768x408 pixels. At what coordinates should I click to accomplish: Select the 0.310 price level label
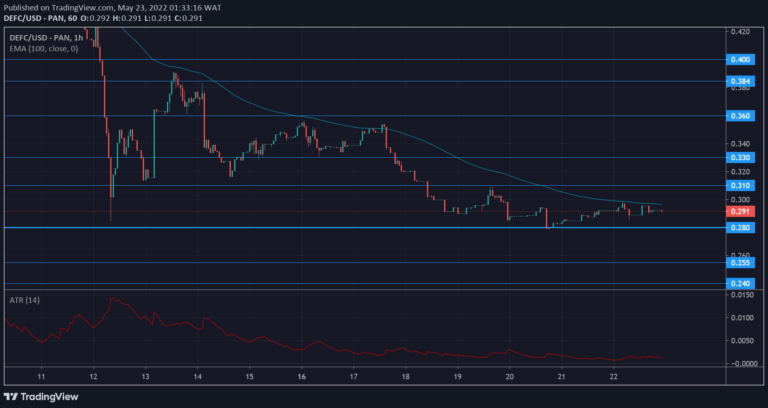[740, 186]
